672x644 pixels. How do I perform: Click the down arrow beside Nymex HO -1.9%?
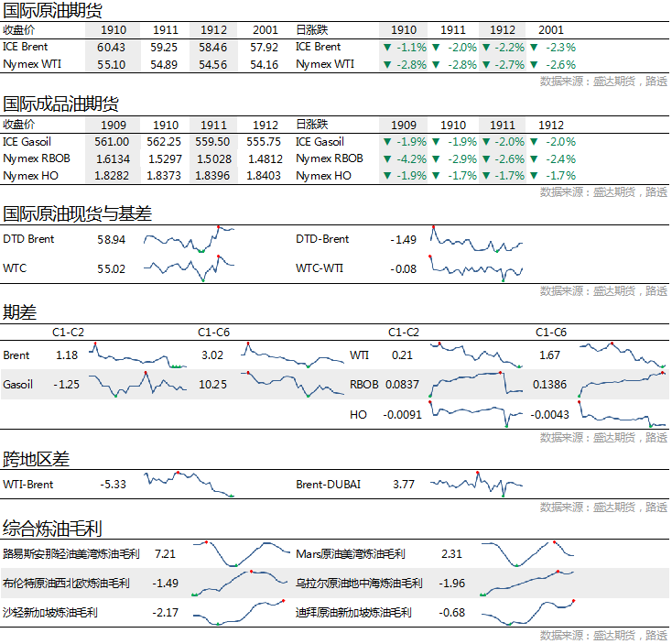coord(387,176)
